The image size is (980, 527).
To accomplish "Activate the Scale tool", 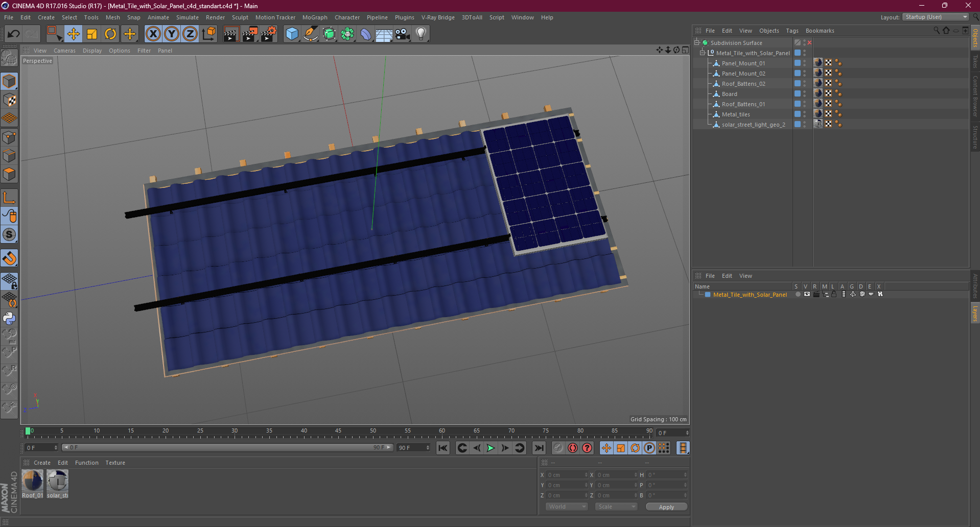I will [x=92, y=34].
